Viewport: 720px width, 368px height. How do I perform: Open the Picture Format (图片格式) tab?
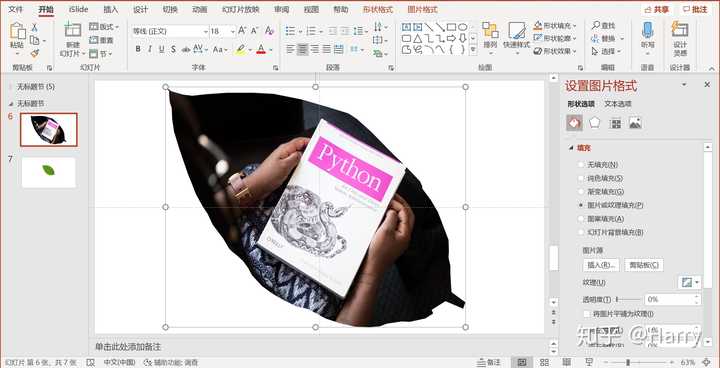coord(422,9)
